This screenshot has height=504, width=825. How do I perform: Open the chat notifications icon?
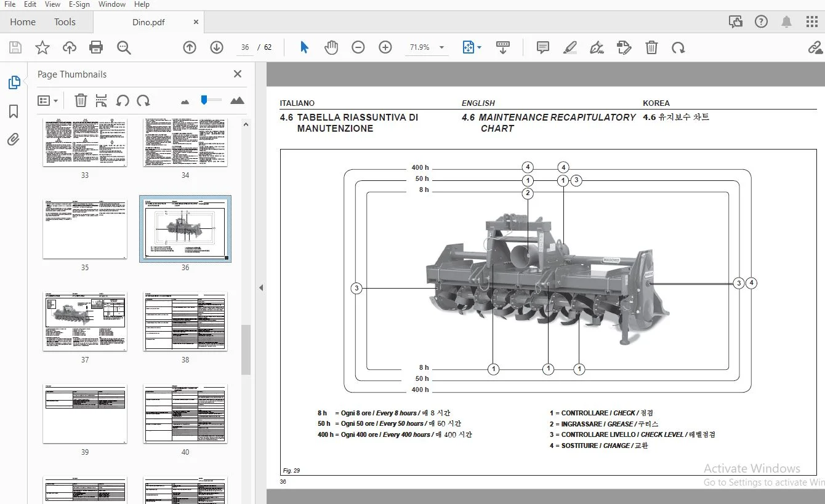click(x=735, y=22)
